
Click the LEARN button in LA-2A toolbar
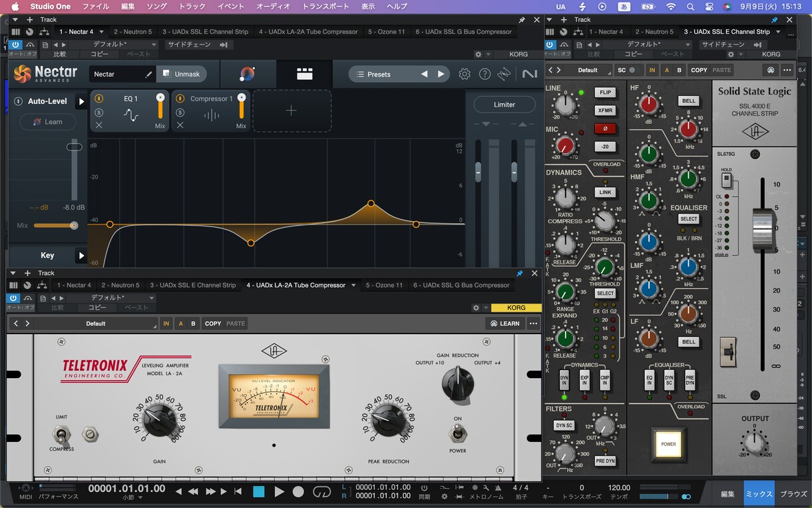point(505,324)
